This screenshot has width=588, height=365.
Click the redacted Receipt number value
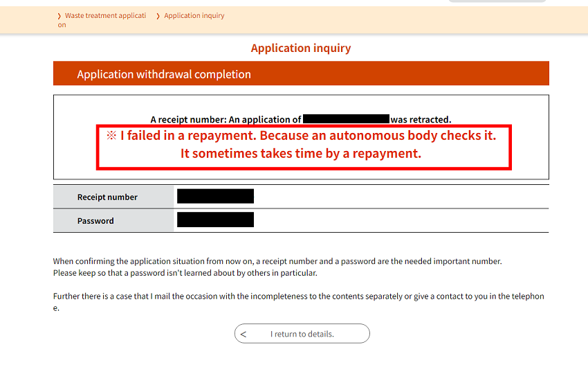pyautogui.click(x=215, y=197)
